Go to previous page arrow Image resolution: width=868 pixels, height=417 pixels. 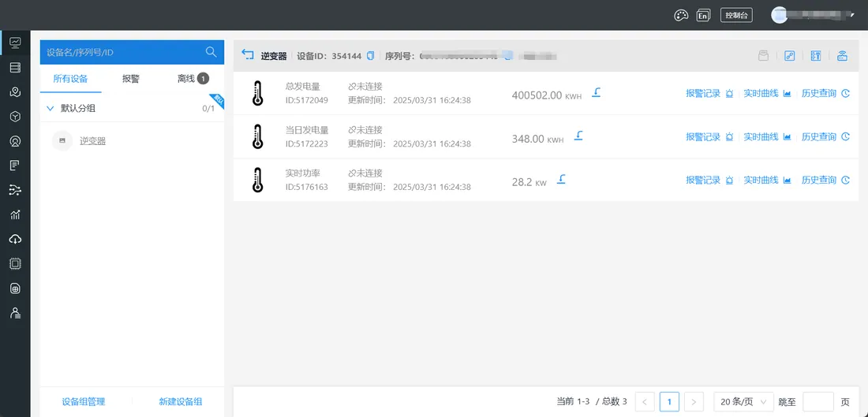point(645,401)
